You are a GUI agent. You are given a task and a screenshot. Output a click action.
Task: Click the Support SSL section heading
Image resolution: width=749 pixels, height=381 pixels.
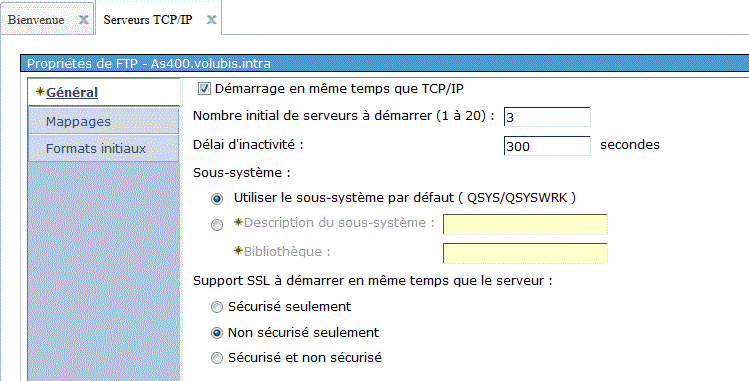tap(373, 281)
